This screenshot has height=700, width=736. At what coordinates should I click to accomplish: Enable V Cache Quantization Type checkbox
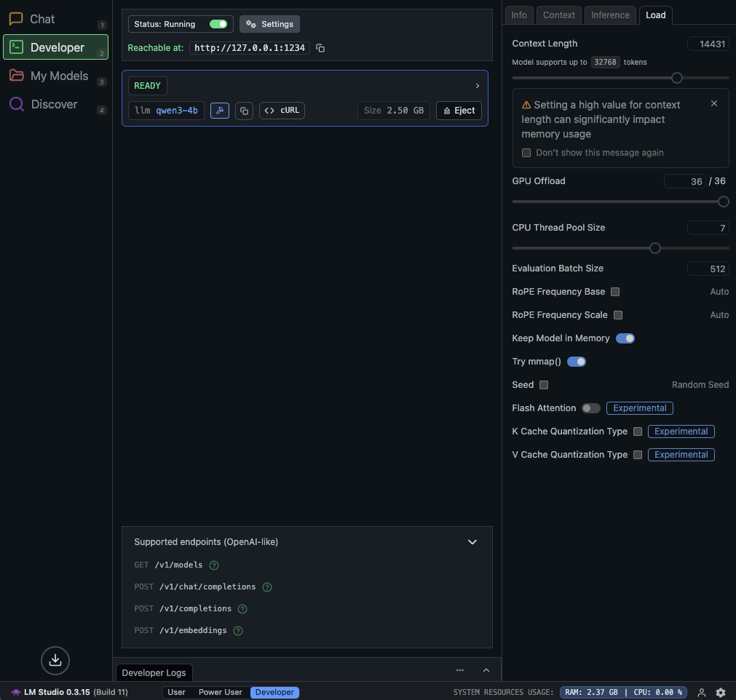pos(638,455)
